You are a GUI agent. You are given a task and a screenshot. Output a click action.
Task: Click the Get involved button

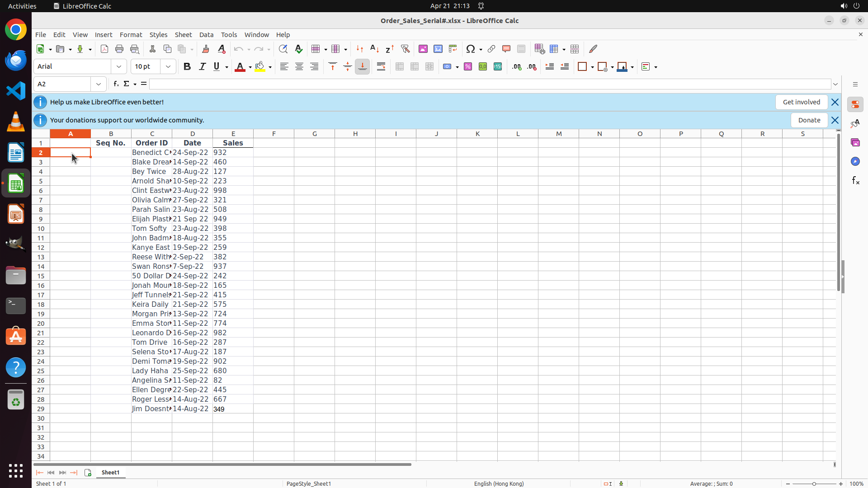pyautogui.click(x=801, y=102)
